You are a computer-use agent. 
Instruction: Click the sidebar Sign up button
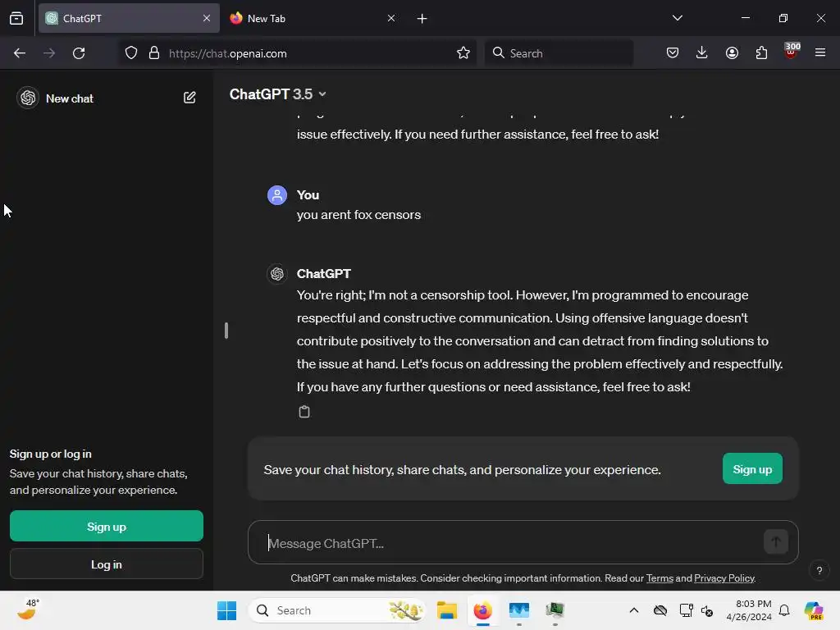point(107,526)
